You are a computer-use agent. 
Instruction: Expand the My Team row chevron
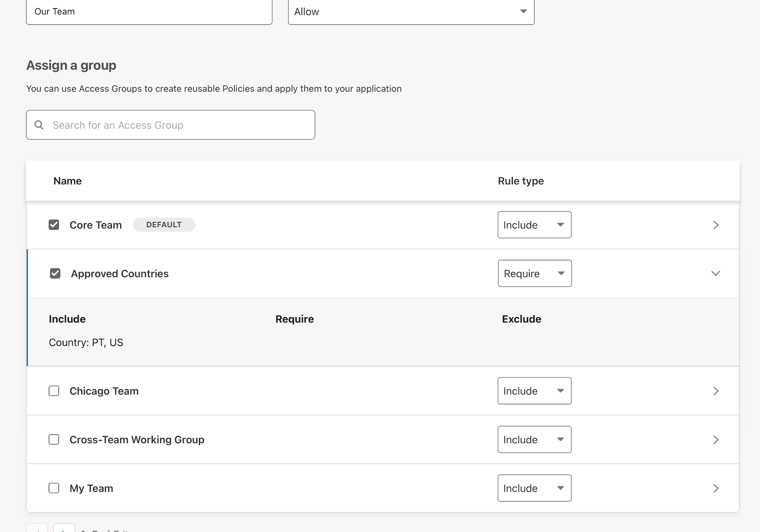(x=716, y=488)
